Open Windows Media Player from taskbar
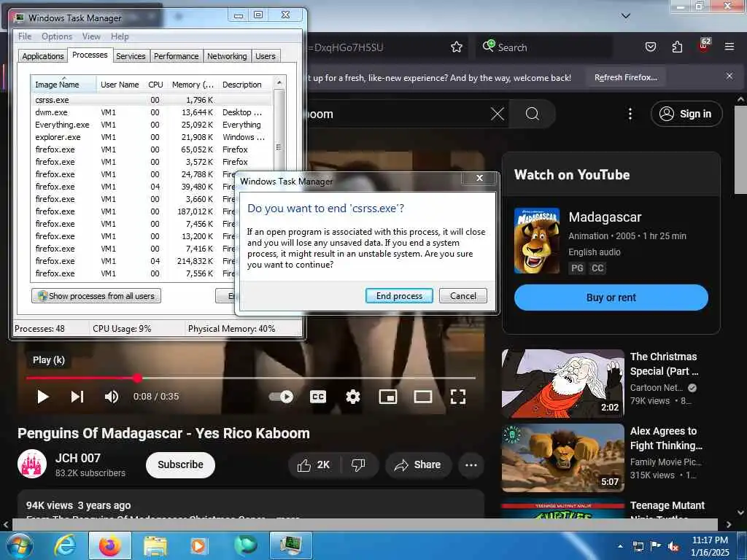747x560 pixels. point(198,545)
